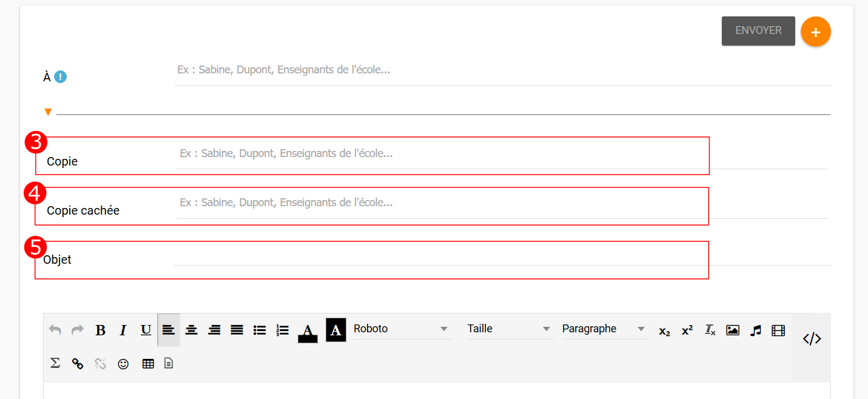Insert a table into the message
Viewport: 868px width, 399px height.
pos(148,364)
